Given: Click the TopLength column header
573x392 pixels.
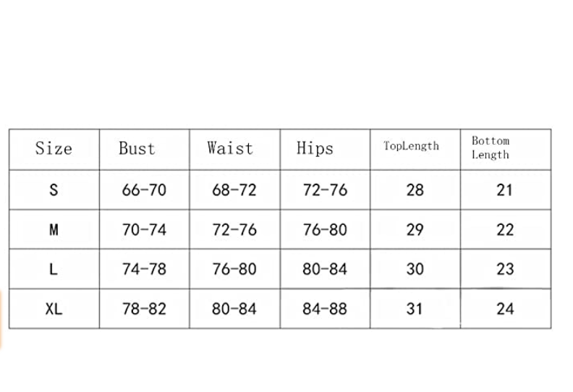Looking at the screenshot, I should pyautogui.click(x=411, y=146).
